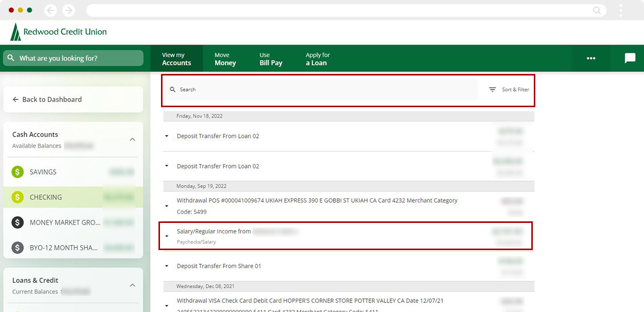Click the transaction search magnifier icon
Viewport: 644px width, 312px height.
(173, 90)
